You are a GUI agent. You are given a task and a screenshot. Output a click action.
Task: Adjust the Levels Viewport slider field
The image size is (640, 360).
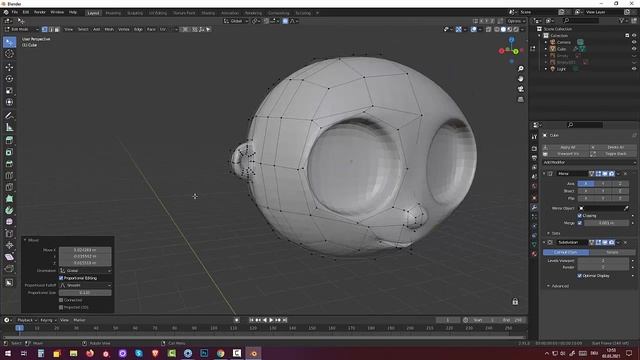[603, 260]
